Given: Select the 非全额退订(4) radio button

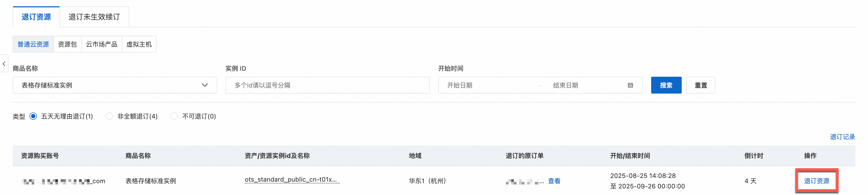Looking at the screenshot, I should pos(109,116).
